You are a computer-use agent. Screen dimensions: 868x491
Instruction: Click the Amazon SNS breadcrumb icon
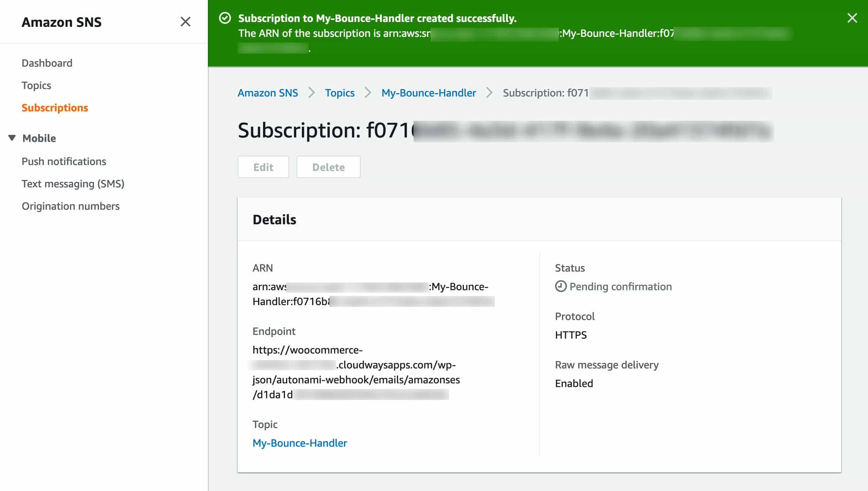(268, 93)
